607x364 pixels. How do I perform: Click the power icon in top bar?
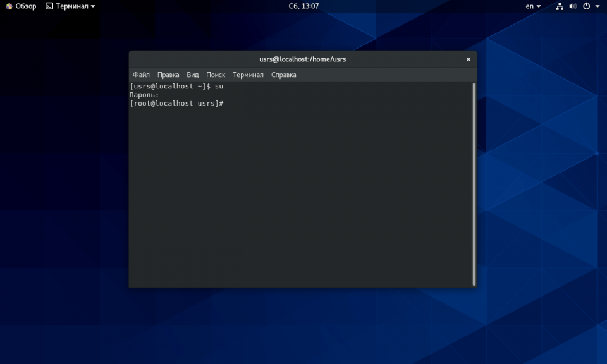[587, 6]
